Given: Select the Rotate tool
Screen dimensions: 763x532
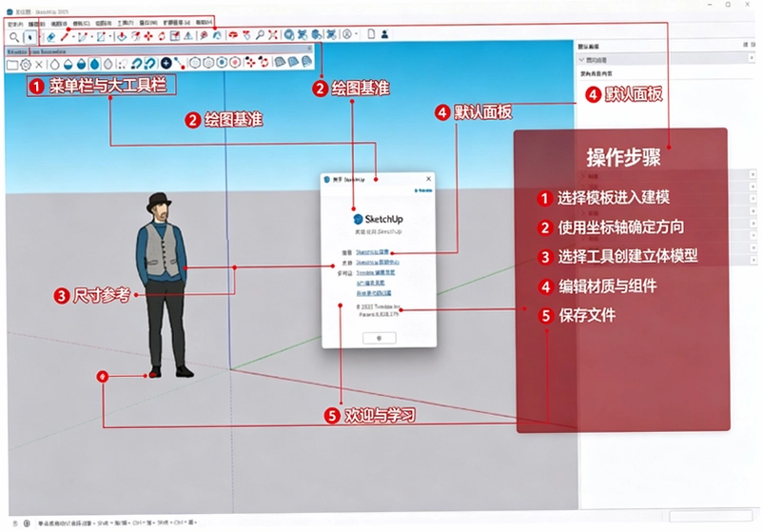Looking at the screenshot, I should (x=162, y=35).
